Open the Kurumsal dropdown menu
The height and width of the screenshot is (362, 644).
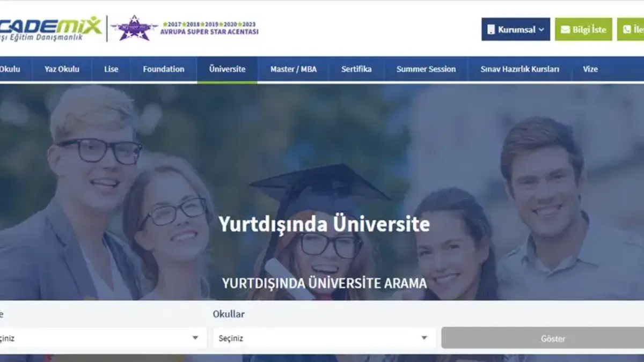(x=516, y=29)
